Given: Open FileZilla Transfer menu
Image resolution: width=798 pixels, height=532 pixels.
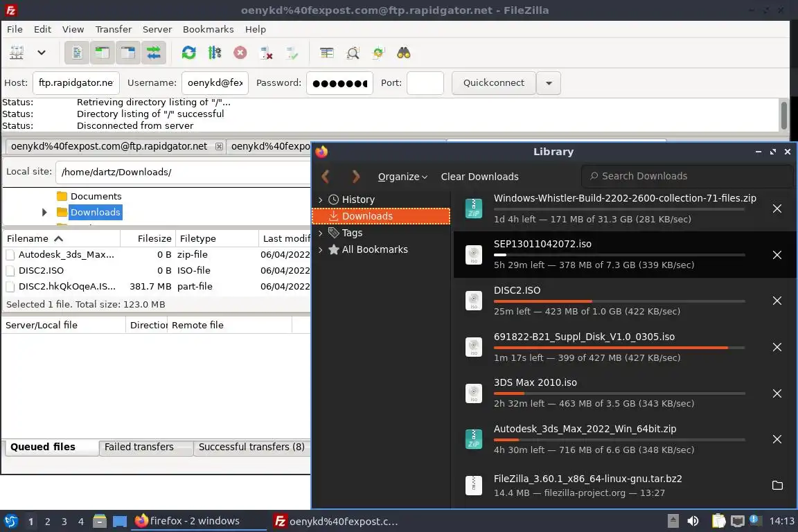Looking at the screenshot, I should pos(114,29).
